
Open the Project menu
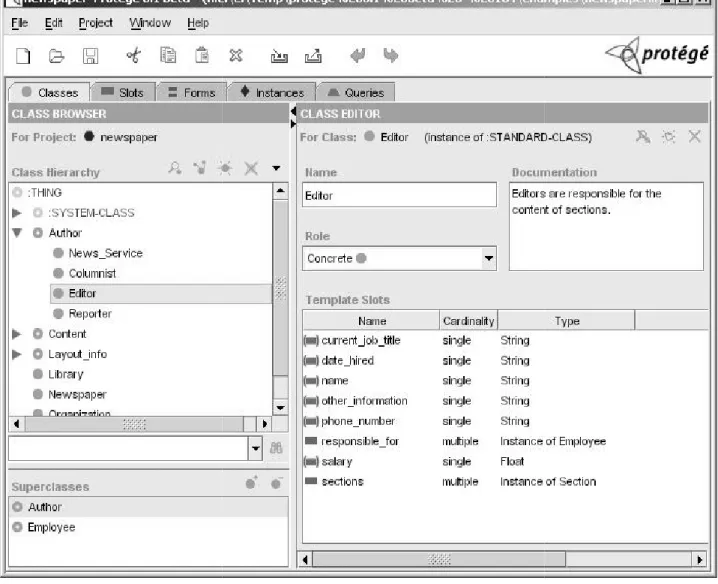(96, 23)
